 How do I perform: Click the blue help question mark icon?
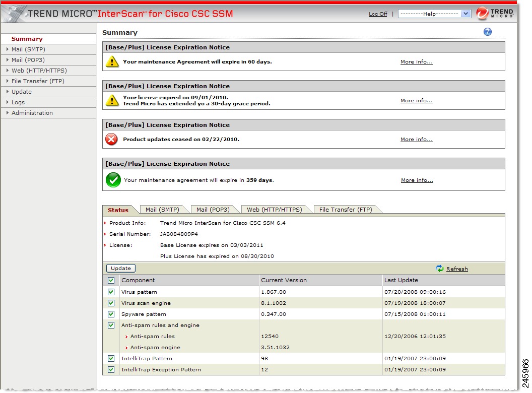pyautogui.click(x=487, y=32)
